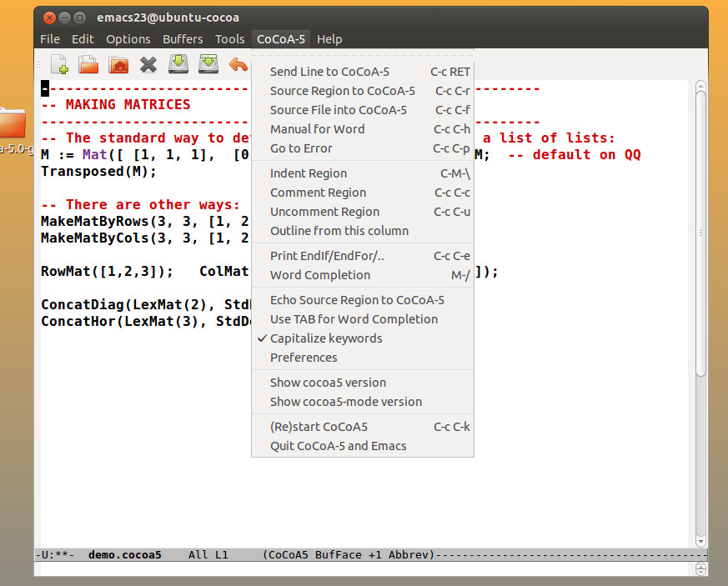Viewport: 728px width, 586px height.
Task: Click the orange undo arrow icon
Action: (x=238, y=64)
